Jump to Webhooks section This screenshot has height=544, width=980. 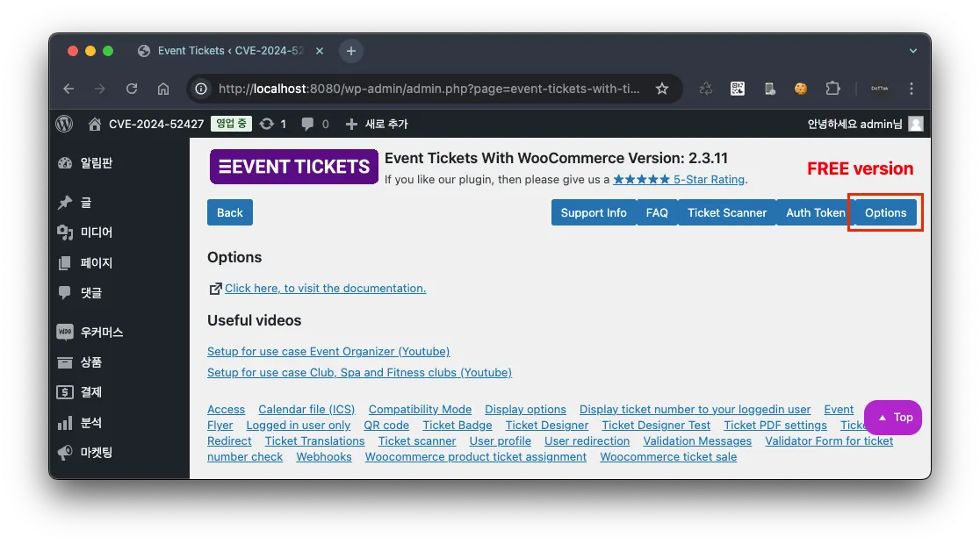click(x=324, y=456)
